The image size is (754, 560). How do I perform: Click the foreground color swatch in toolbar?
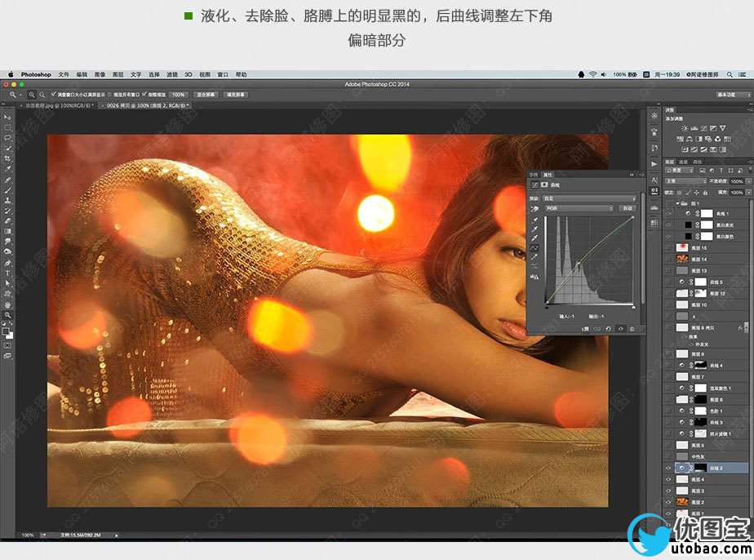click(x=6, y=331)
